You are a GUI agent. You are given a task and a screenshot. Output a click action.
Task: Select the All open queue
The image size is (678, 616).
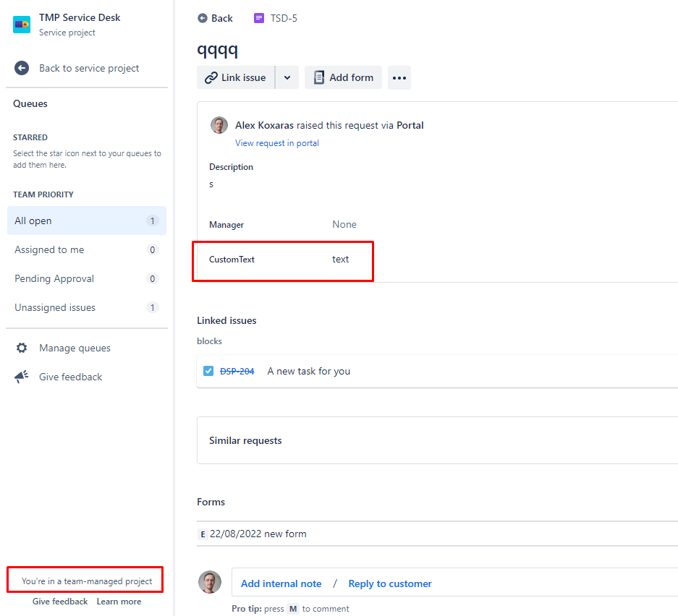[x=87, y=221]
